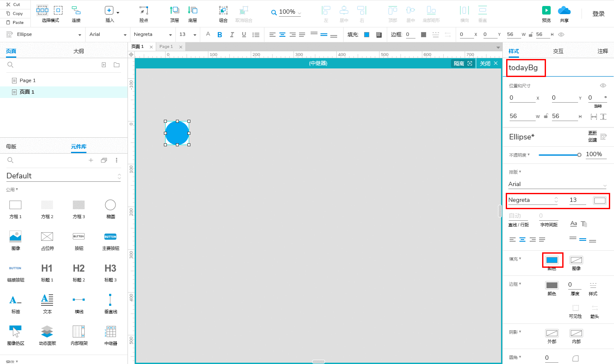
Task: Toggle visibility eye icon in top toolbar
Action: [561, 35]
